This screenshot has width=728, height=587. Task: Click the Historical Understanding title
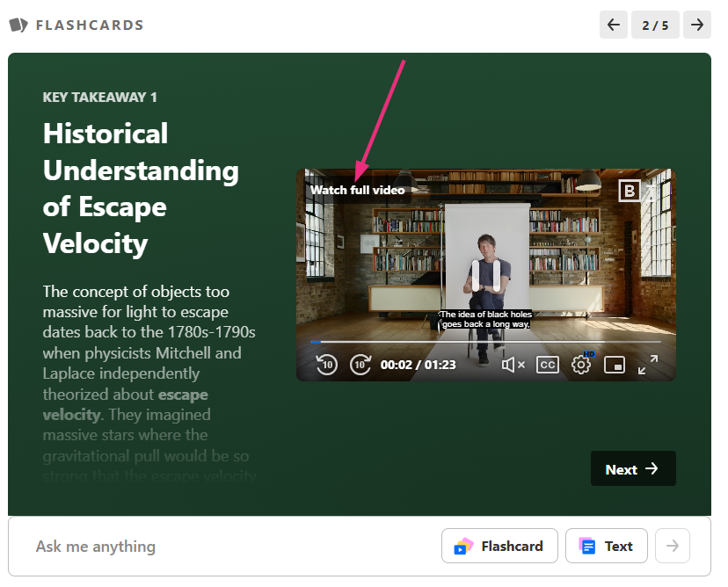(x=141, y=188)
